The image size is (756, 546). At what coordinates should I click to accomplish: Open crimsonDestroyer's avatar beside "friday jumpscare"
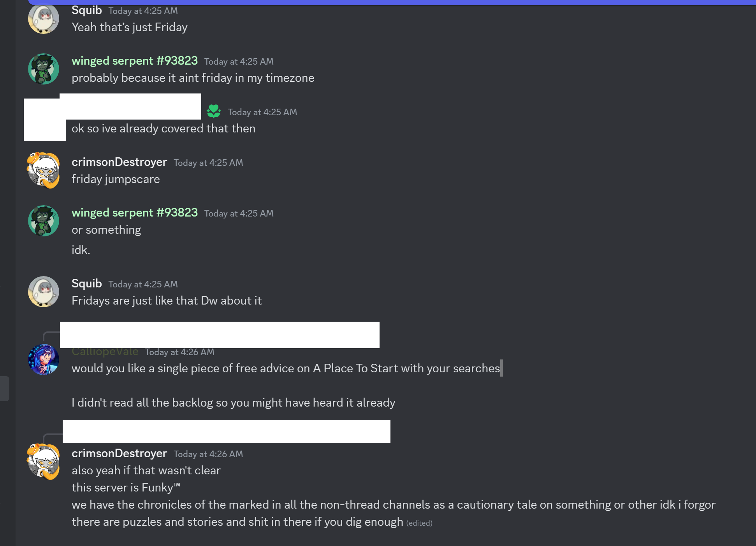coord(44,170)
